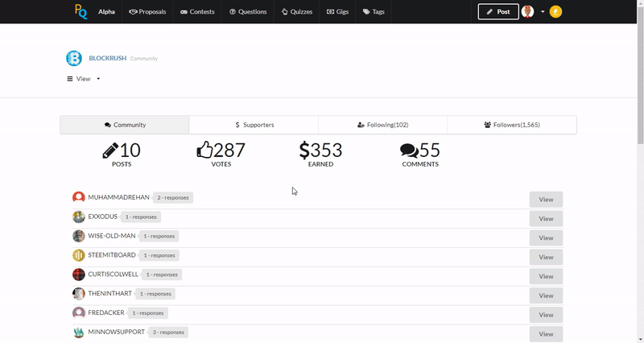Viewport: 644px width, 343px height.
Task: Click the EXXODUS 1 - responses badge
Action: (141, 217)
